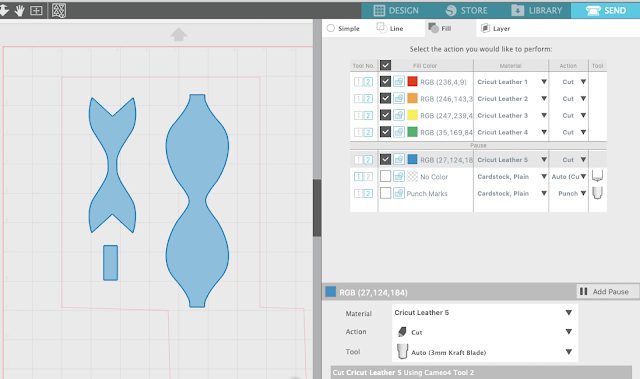Viewport: 640px width, 379px height.
Task: Switch to the DESIGN tab
Action: point(396,11)
